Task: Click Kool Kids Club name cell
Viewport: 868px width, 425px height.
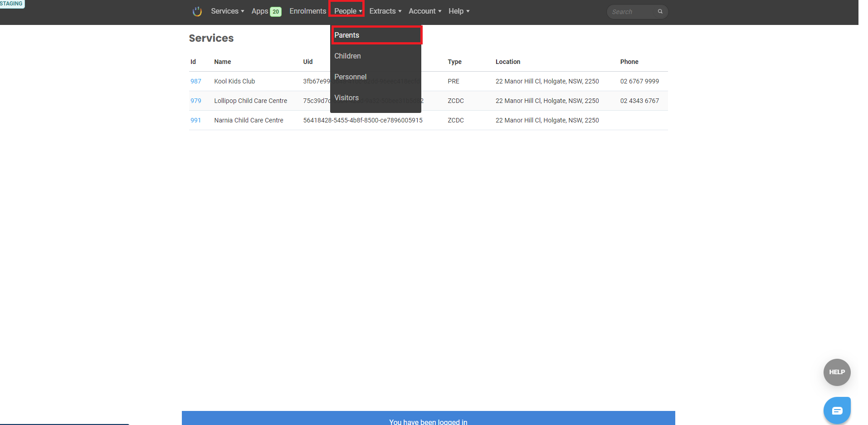Action: (x=234, y=81)
